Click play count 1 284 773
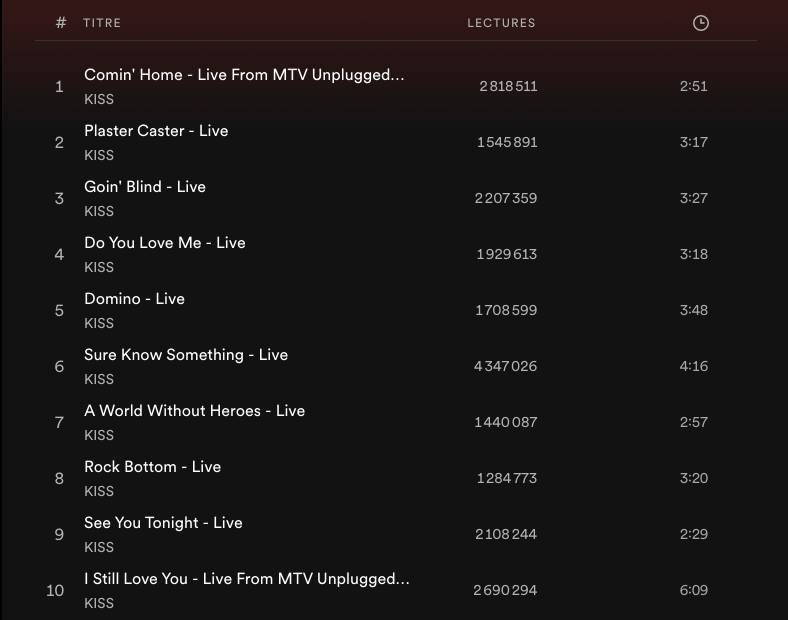Screen dimensions: 788x620 [x=507, y=478]
